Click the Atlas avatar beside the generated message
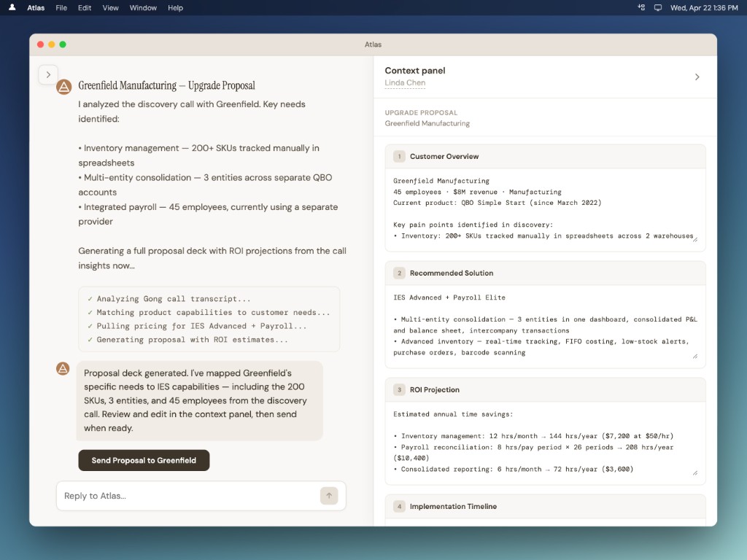This screenshot has height=560, width=747. 63,368
